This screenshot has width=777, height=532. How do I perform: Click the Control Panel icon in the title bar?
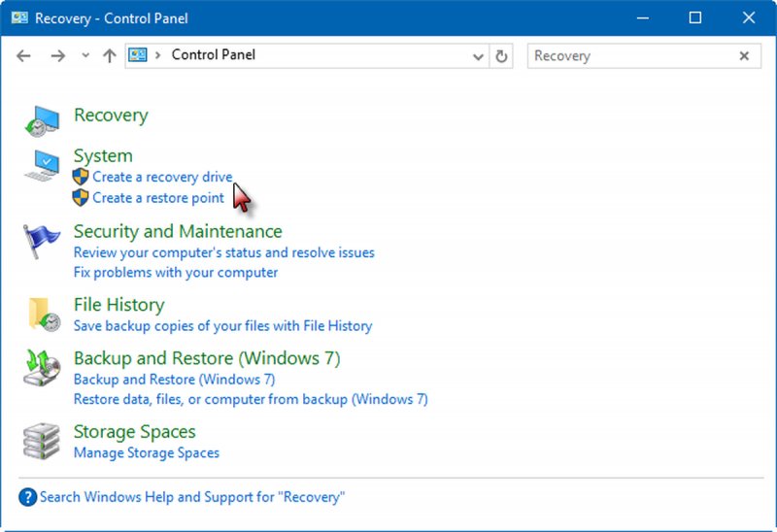pyautogui.click(x=19, y=18)
